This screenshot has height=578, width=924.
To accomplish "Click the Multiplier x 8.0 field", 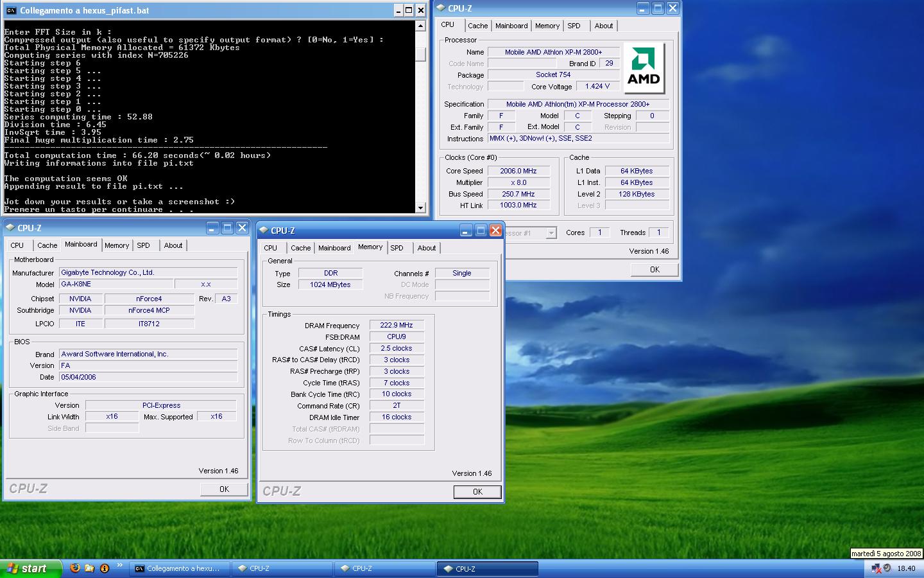I will click(x=518, y=182).
